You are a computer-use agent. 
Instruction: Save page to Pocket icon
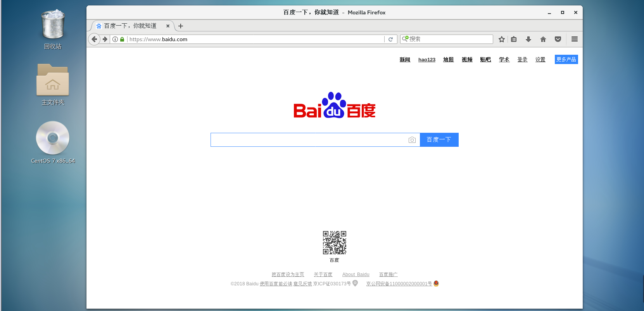pyautogui.click(x=558, y=39)
